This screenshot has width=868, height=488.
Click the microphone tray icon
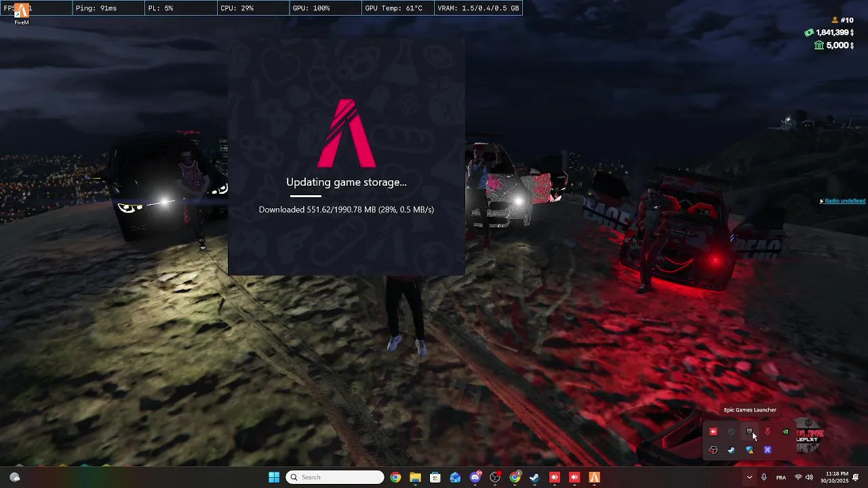tap(764, 477)
